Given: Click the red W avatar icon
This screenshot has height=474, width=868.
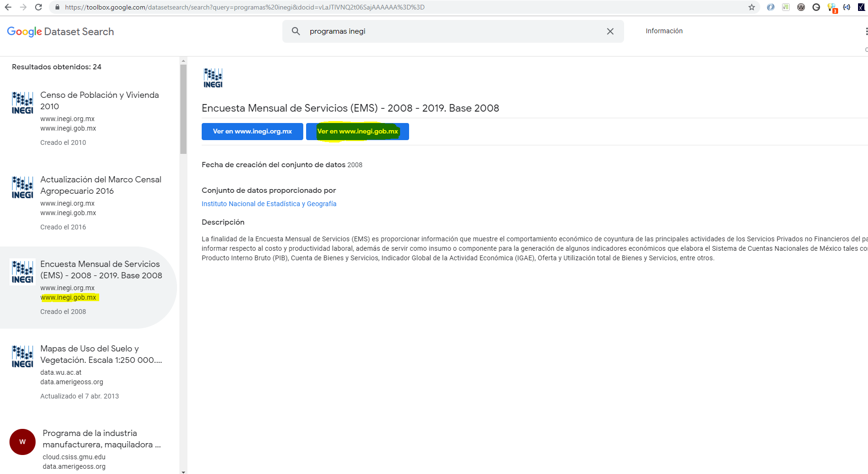Looking at the screenshot, I should click(22, 442).
